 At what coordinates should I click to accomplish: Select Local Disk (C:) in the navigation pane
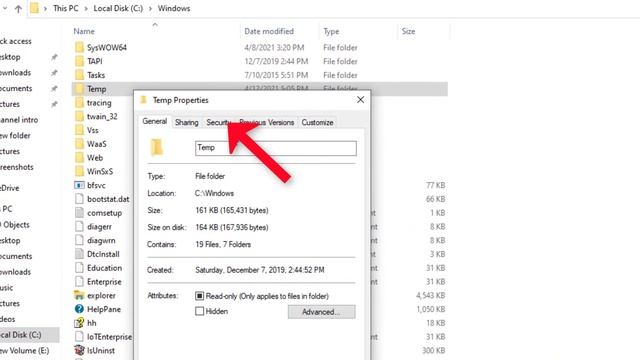(x=29, y=335)
